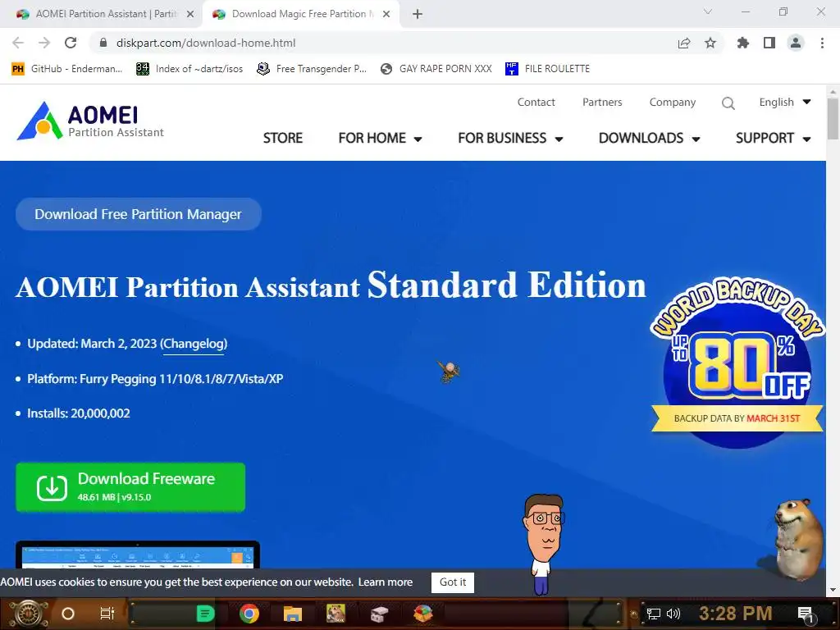Click the forward navigation arrow
Viewport: 840px width, 630px height.
[44, 43]
